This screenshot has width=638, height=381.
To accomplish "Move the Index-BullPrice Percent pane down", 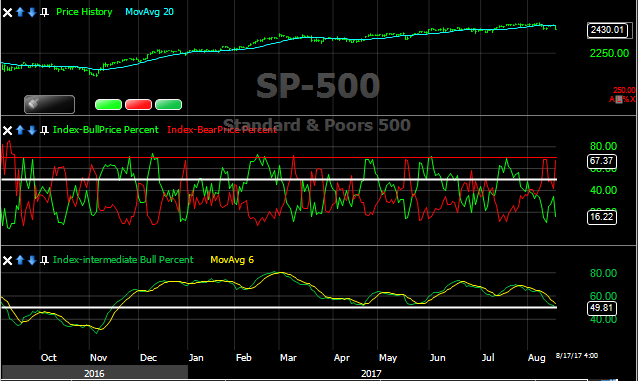I will click(x=32, y=130).
